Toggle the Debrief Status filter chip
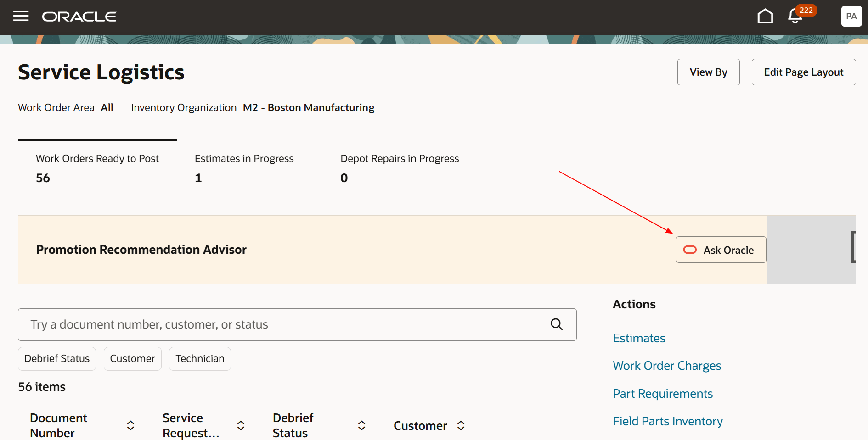 56,358
